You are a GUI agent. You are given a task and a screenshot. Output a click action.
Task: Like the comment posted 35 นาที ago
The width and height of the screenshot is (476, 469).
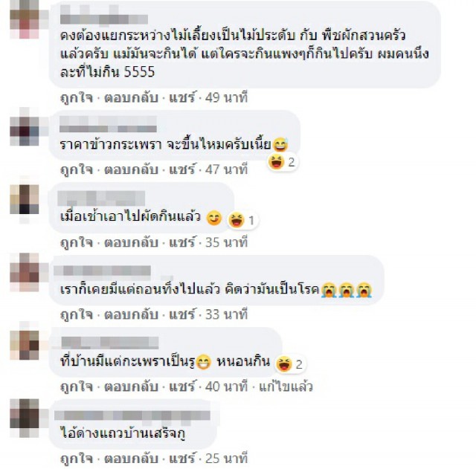coord(77,242)
